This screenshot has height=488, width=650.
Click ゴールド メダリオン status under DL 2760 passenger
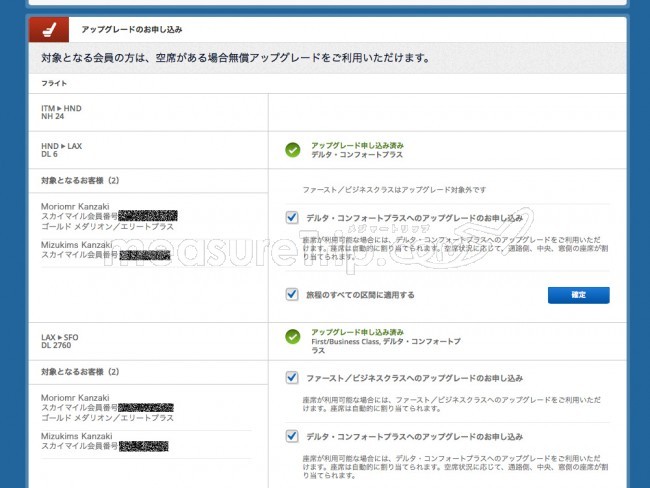(x=107, y=418)
